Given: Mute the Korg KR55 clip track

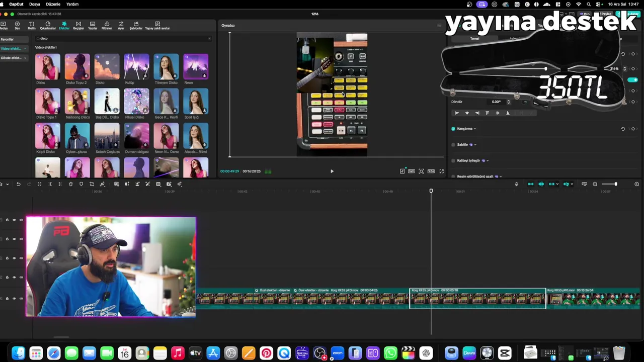Looking at the screenshot, I should tap(21, 298).
